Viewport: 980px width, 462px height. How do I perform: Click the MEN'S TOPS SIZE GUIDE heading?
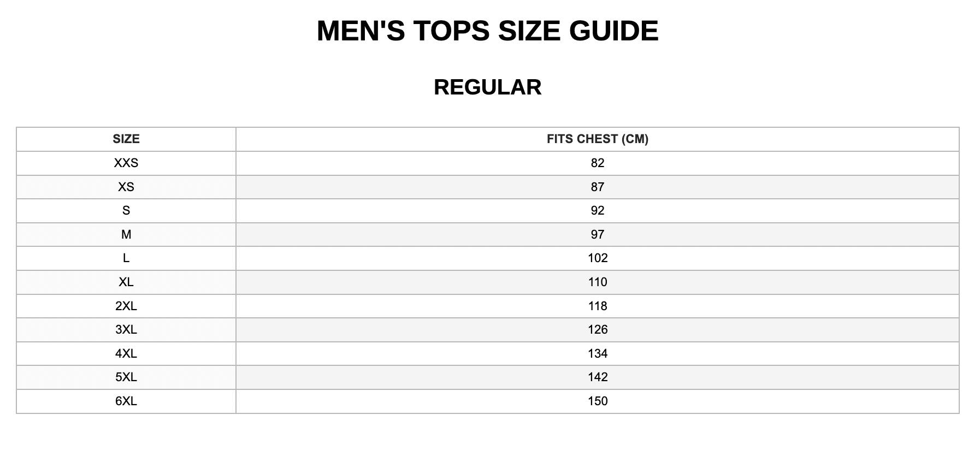tap(487, 31)
